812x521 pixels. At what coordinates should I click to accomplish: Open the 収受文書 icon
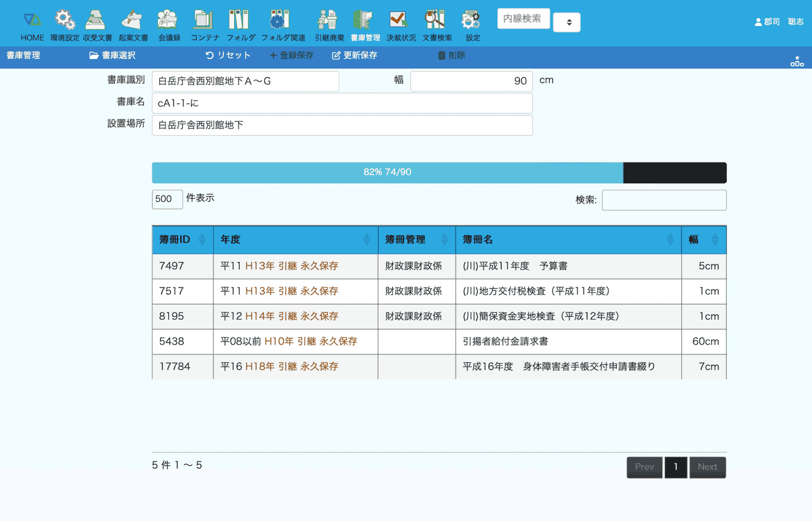point(97,21)
